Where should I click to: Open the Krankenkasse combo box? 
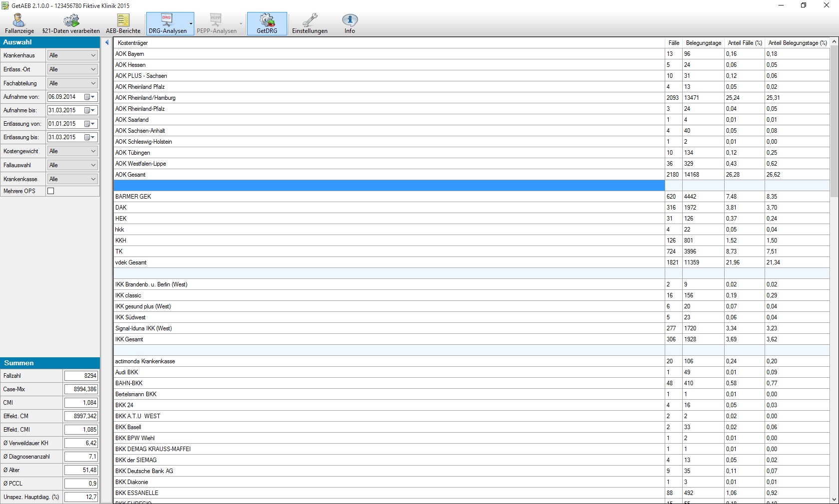[72, 179]
